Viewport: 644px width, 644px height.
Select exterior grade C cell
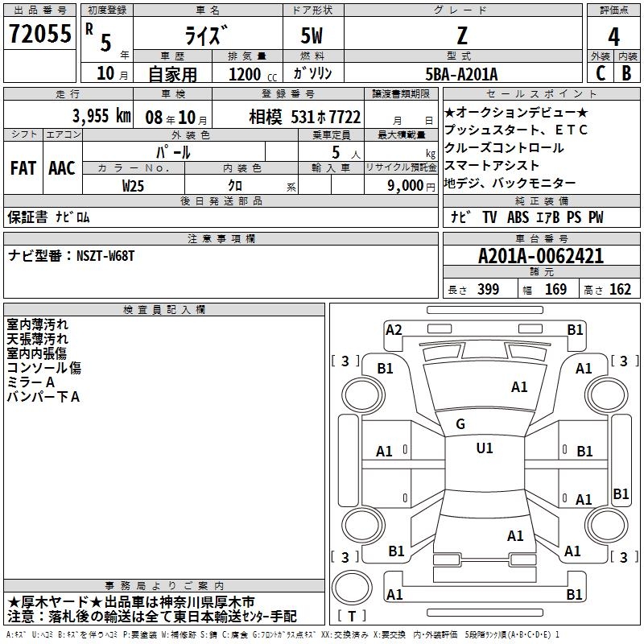click(601, 73)
